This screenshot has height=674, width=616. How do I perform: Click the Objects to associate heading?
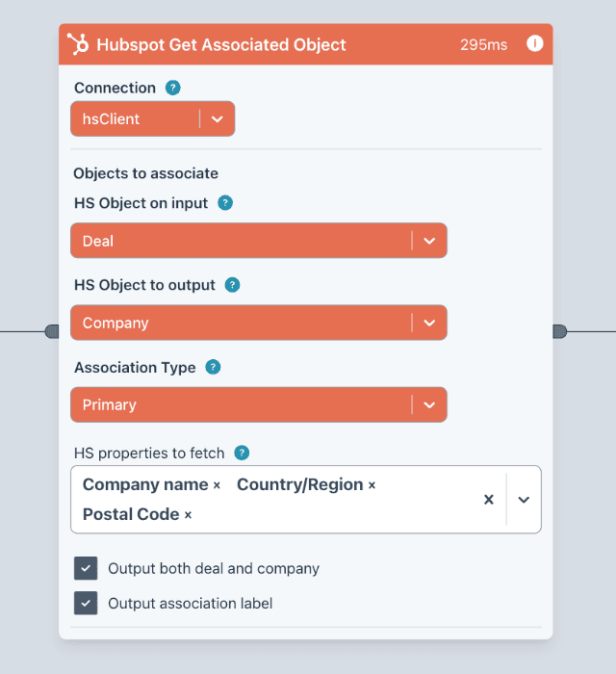146,173
